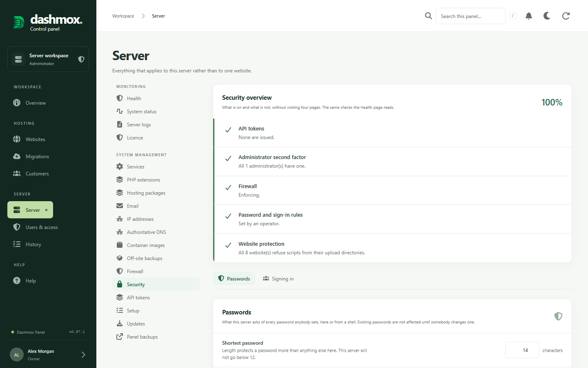Switch to the Signing in tab

[x=278, y=278]
